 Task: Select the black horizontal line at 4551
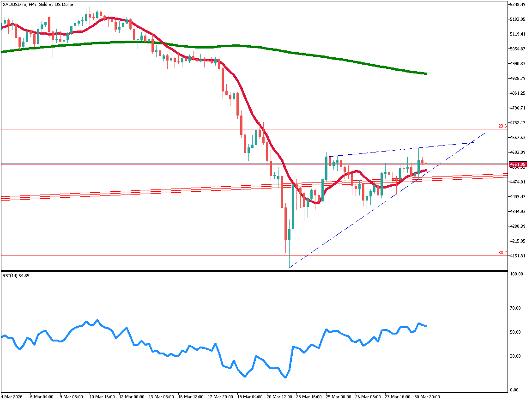[x=139, y=164]
